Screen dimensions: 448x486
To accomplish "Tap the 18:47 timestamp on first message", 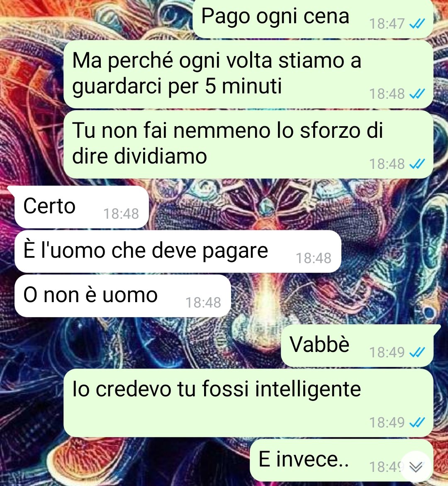I will coord(387,24).
